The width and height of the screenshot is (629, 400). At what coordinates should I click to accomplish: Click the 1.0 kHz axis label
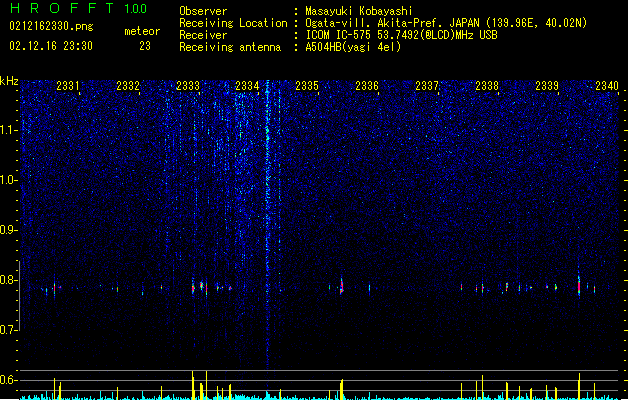[x=9, y=180]
